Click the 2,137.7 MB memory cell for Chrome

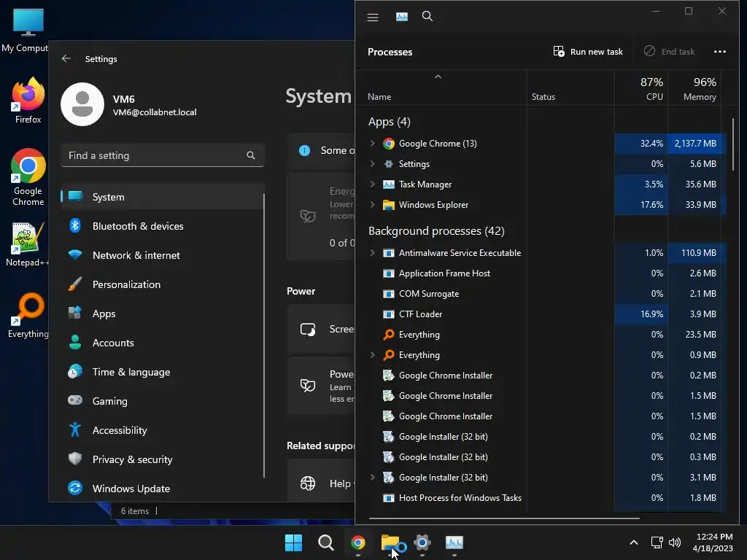click(x=695, y=144)
